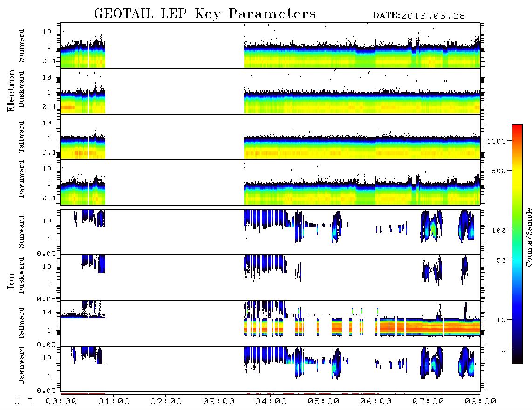Click the dark blue bottom of the color bar
The height and width of the screenshot is (410, 532).
pyautogui.click(x=517, y=353)
